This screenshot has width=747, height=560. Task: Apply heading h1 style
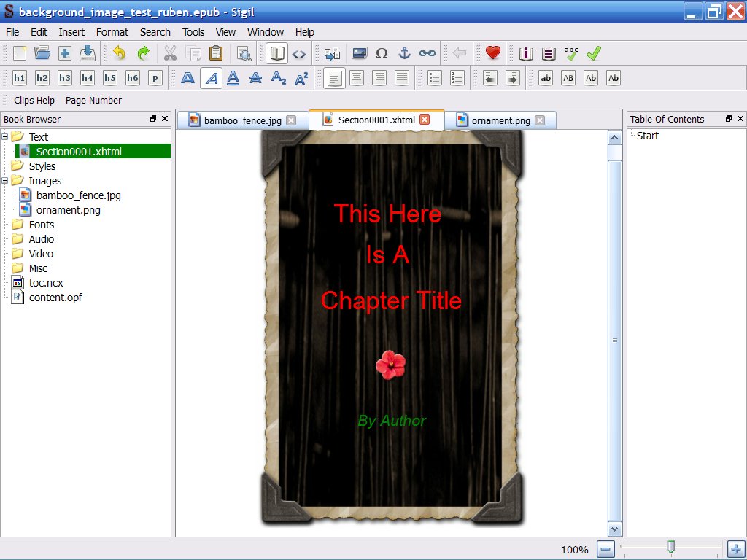pyautogui.click(x=20, y=78)
